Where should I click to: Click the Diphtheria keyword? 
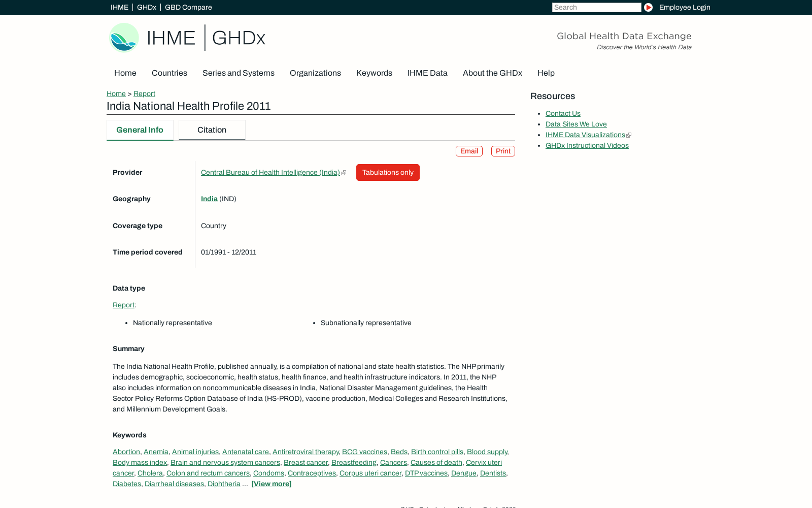pos(224,484)
